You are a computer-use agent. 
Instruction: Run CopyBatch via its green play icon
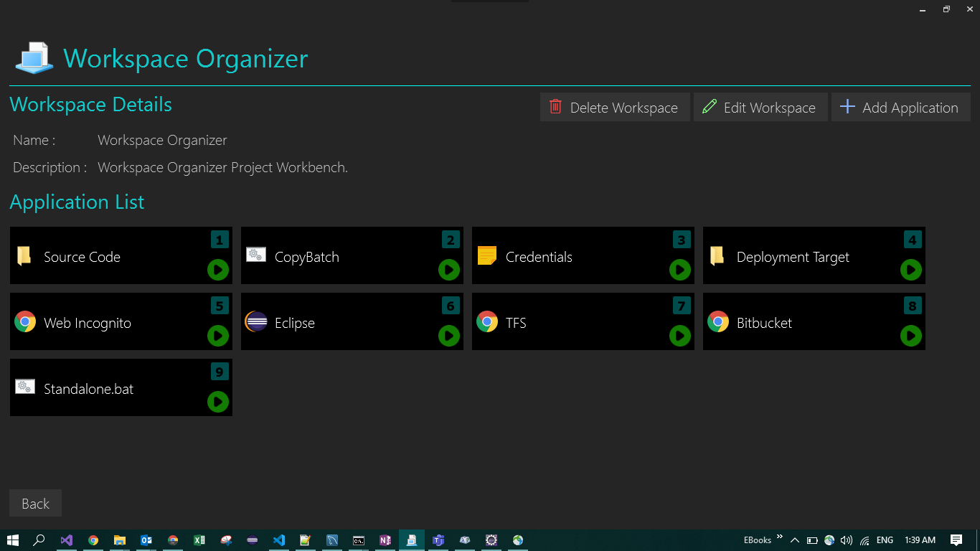(x=449, y=270)
